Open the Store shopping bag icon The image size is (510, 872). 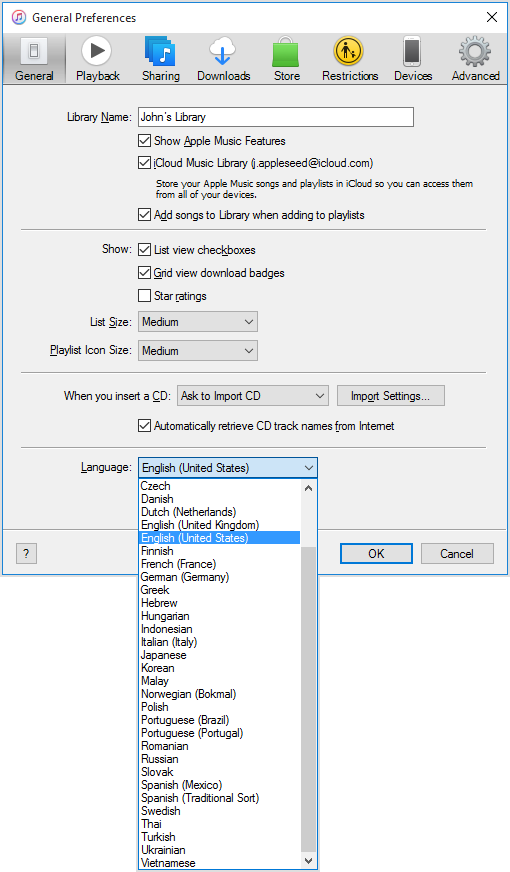(286, 52)
